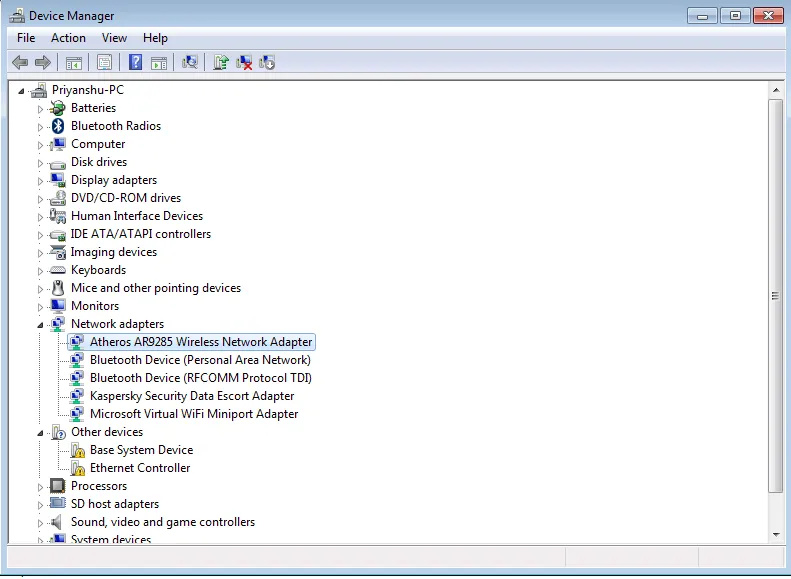Select Base System Device entry
Viewport: 791px width, 579px height.
(x=141, y=450)
